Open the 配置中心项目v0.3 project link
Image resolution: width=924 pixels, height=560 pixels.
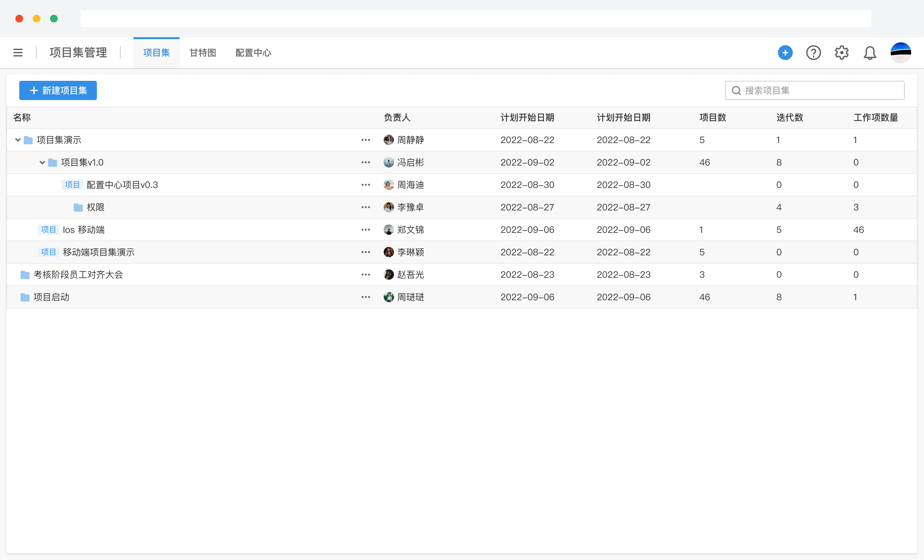[x=122, y=184]
